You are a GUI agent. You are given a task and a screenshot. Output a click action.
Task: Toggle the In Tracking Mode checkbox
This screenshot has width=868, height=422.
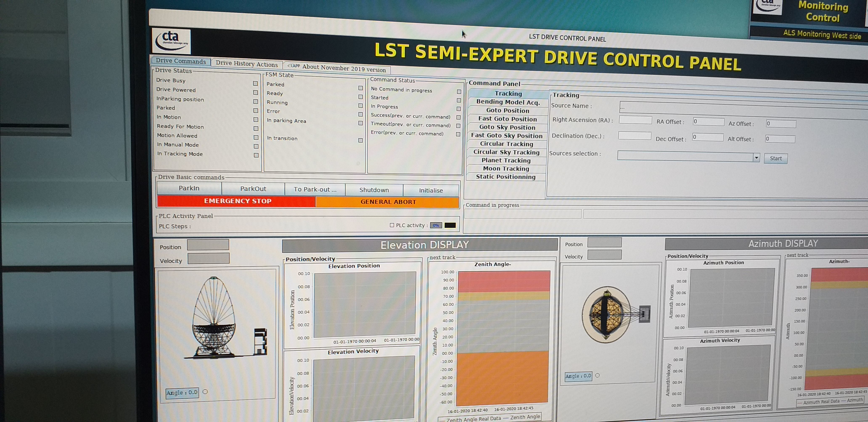[256, 155]
